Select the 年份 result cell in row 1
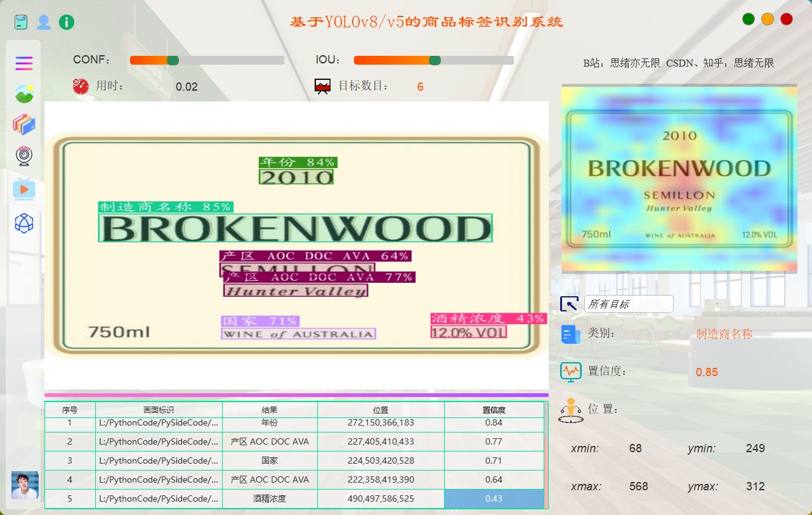The image size is (812, 515). pyautogui.click(x=270, y=423)
